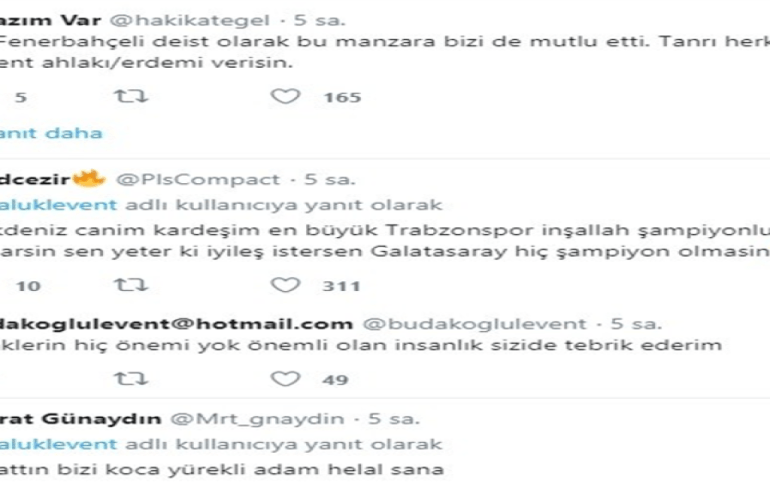This screenshot has height=485, width=770.
Task: Open the @PlsCompact profile handle
Action: (198, 179)
